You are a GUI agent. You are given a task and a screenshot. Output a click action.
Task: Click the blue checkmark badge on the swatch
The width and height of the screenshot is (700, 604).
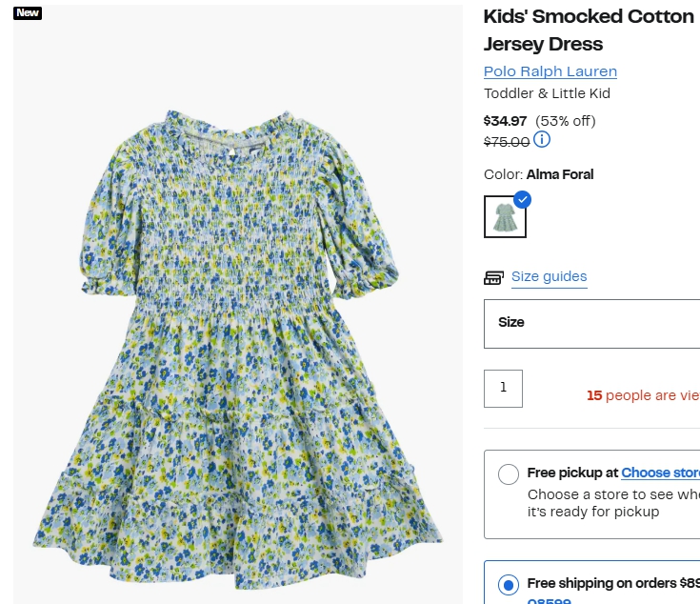pyautogui.click(x=522, y=199)
